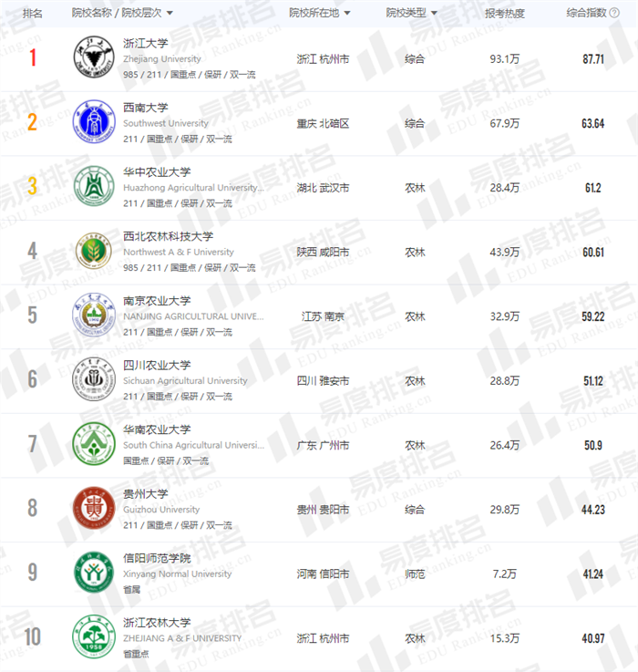Click the 综合指数 help question-mark icon
638x672 pixels.
pos(614,13)
